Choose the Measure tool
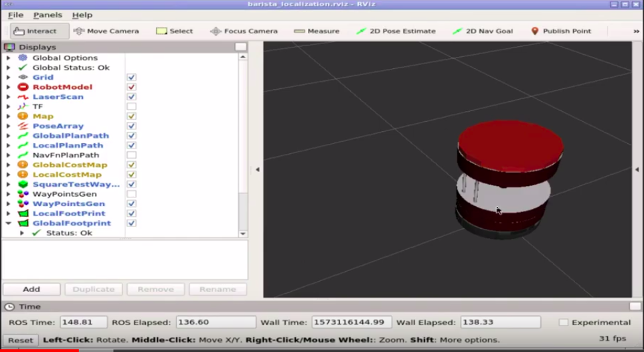The image size is (644, 352). pyautogui.click(x=316, y=31)
